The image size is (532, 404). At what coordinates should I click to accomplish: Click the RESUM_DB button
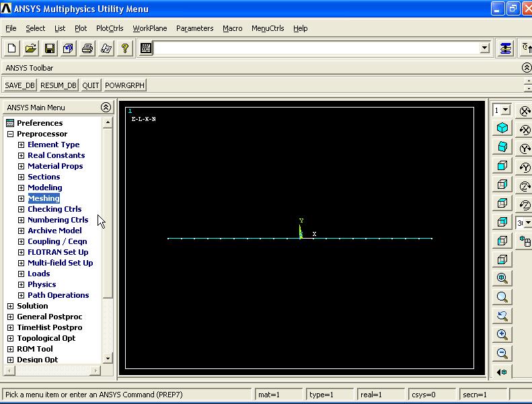59,85
